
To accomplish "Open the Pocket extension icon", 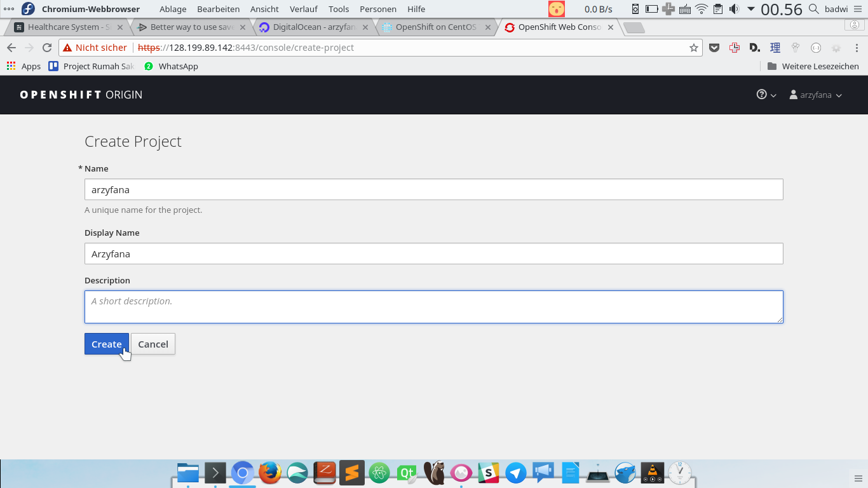I will [714, 48].
